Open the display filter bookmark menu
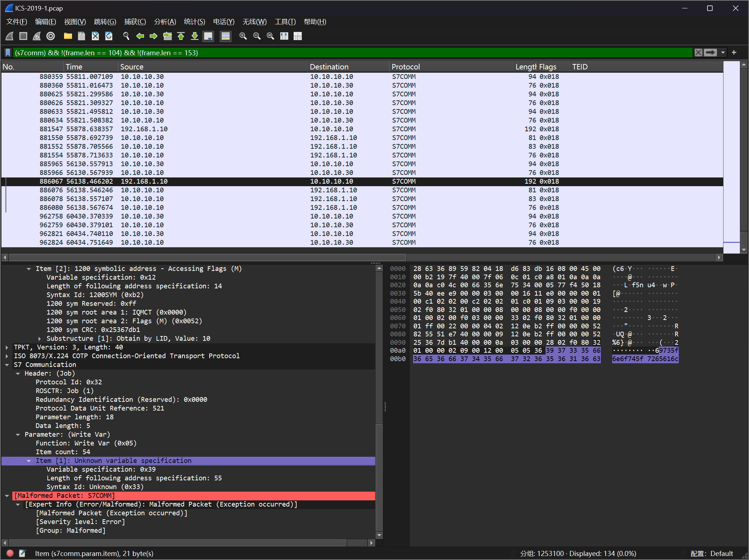Image resolution: width=749 pixels, height=560 pixels. point(8,53)
